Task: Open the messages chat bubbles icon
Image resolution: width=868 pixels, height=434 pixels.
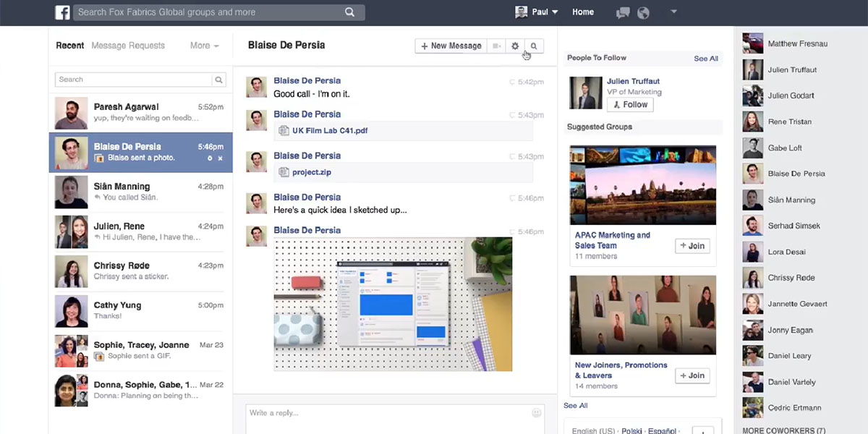Action: 622,12
